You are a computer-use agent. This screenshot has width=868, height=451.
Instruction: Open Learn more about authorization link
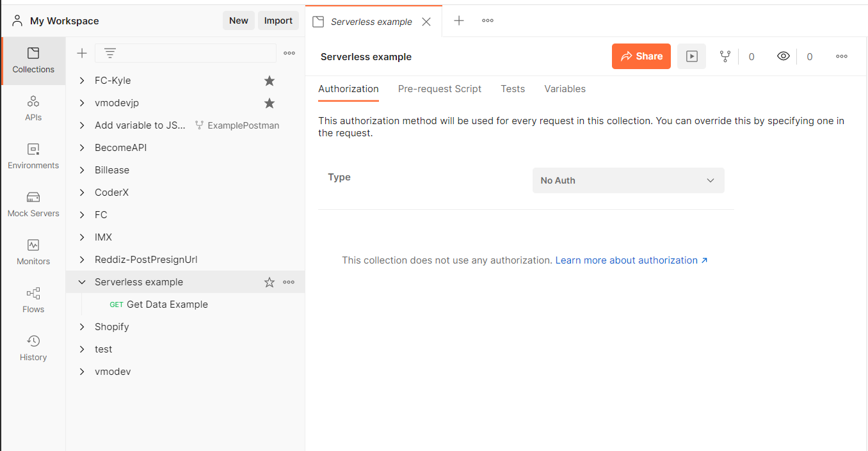(x=631, y=260)
